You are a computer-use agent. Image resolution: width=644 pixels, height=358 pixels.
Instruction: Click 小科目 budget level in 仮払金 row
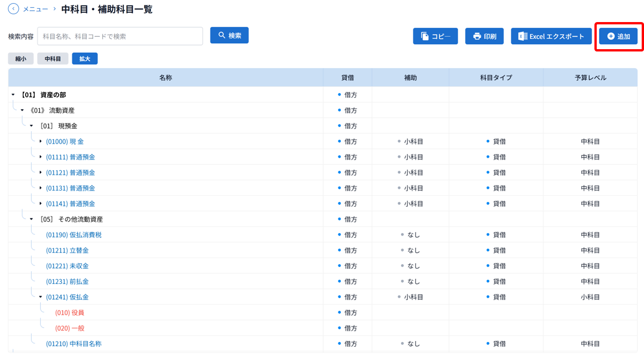click(x=590, y=297)
